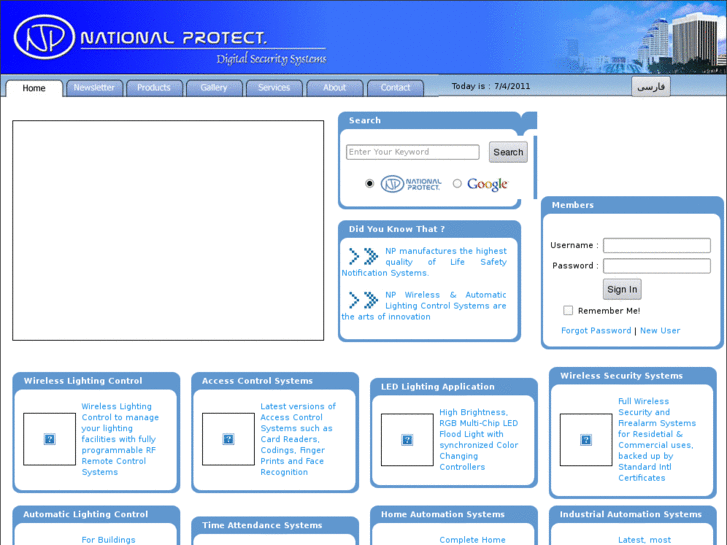Select the Google search radio button
727x545 pixels.
[457, 184]
